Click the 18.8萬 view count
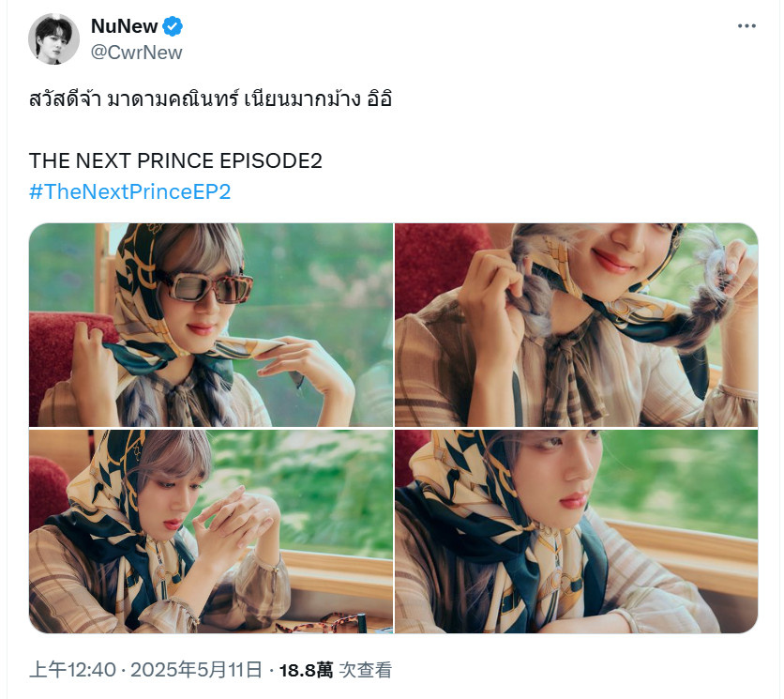The image size is (784, 699). 306,670
